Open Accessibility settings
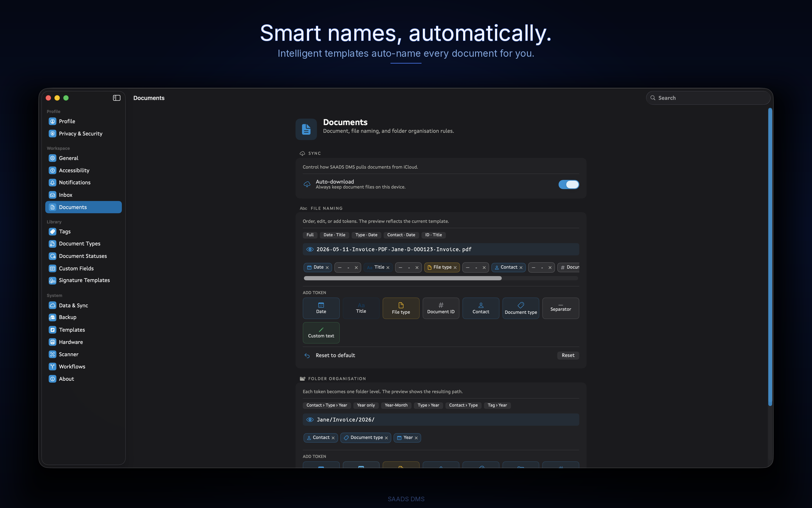This screenshot has height=508, width=812. pyautogui.click(x=83, y=170)
